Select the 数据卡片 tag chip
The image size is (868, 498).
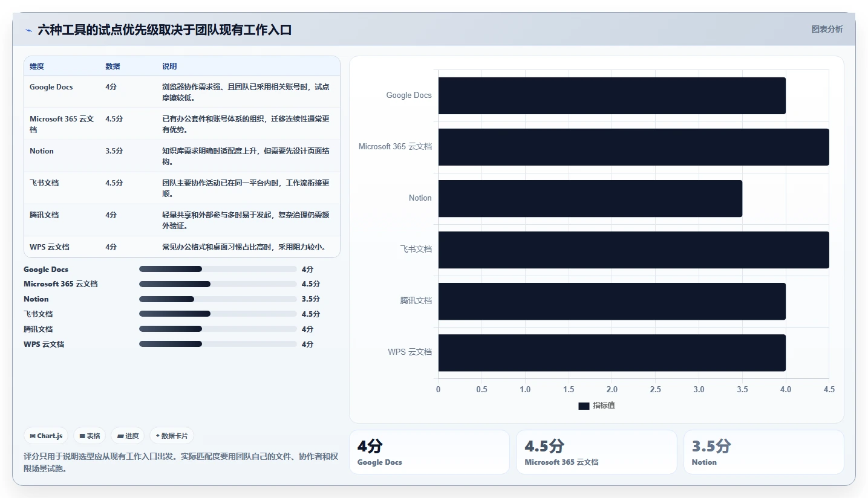click(172, 436)
